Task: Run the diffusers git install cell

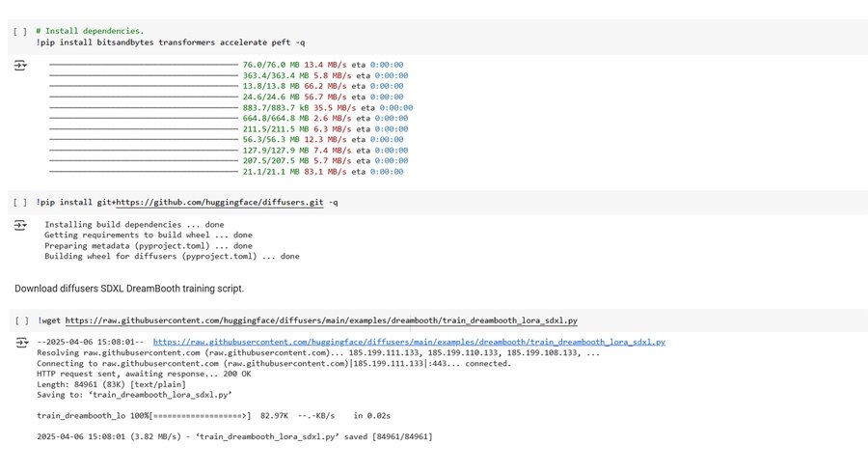Action: pos(20,203)
